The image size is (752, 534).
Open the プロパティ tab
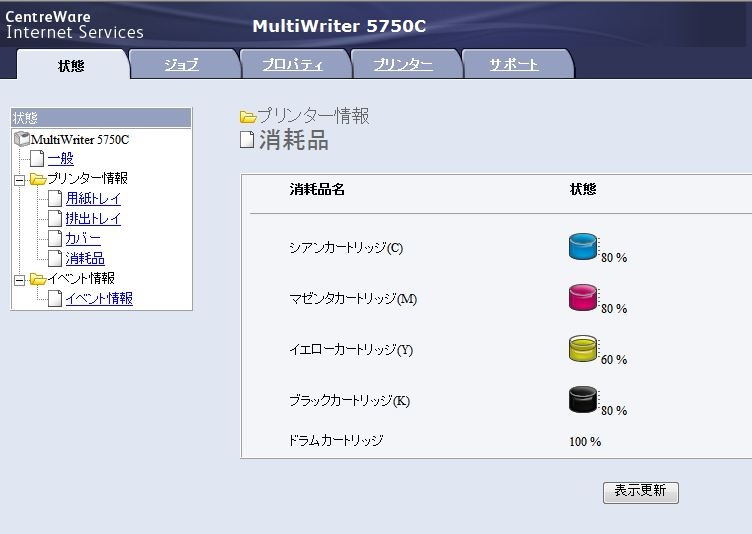(292, 64)
